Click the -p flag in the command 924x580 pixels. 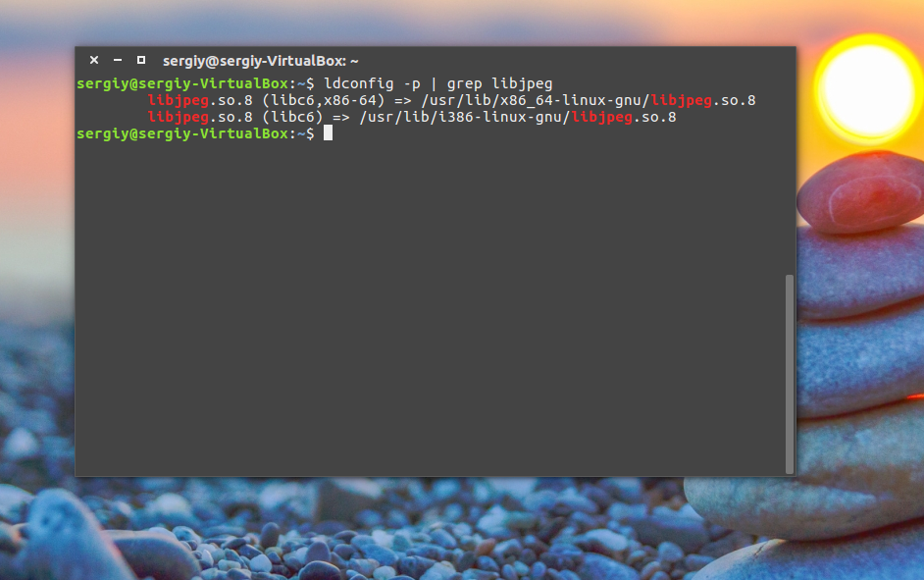412,84
